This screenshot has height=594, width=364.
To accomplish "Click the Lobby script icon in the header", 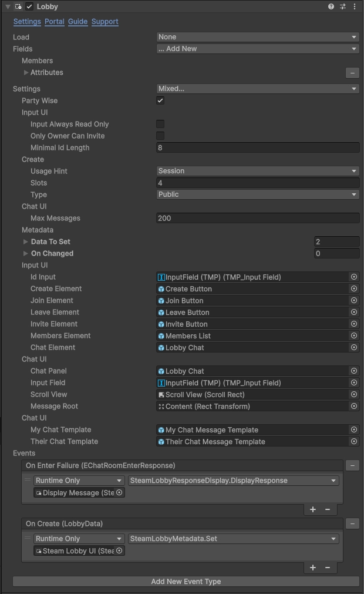I will [18, 6].
